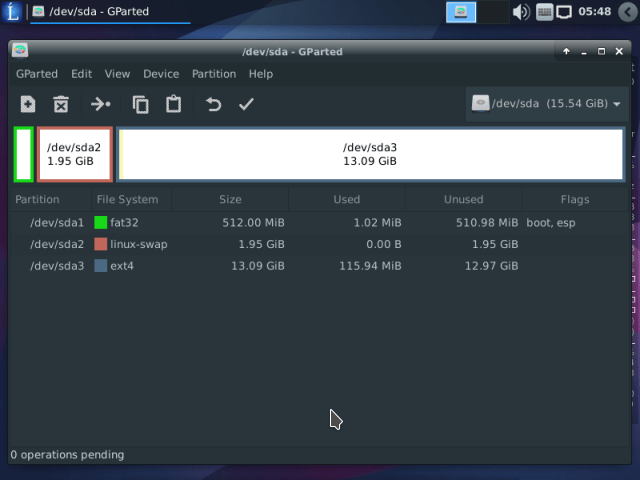Open the Partition menu
Viewport: 640px width, 480px height.
point(214,74)
